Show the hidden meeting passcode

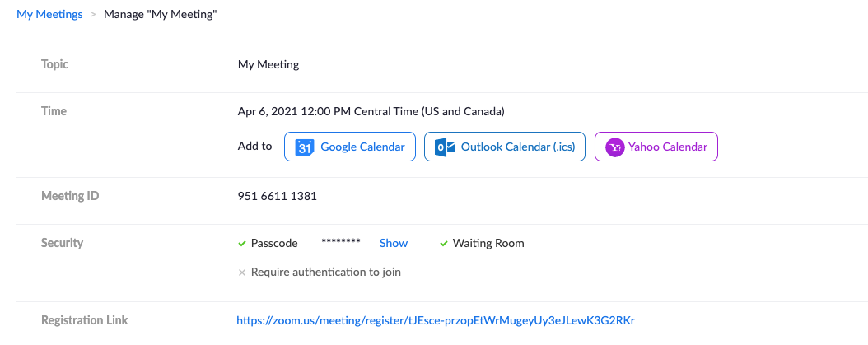click(394, 243)
